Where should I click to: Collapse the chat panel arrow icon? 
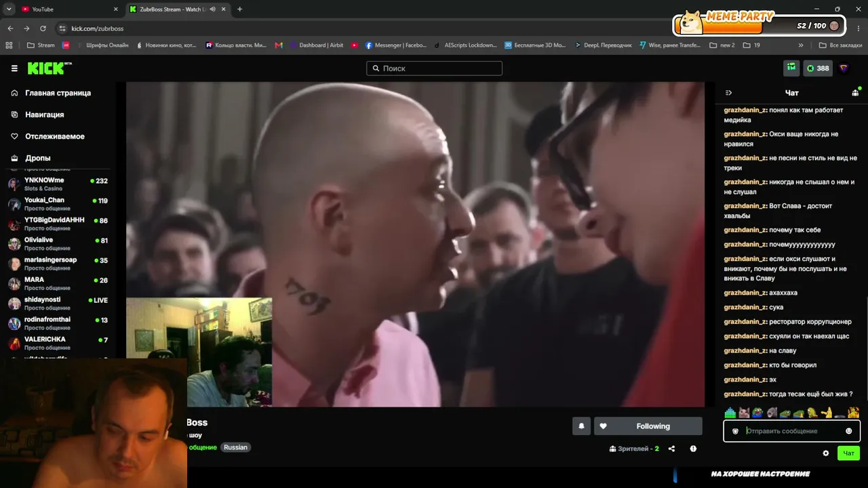(x=729, y=93)
